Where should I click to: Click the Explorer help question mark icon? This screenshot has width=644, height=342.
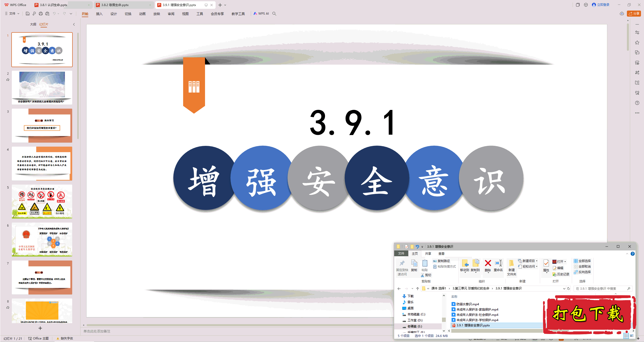tap(633, 254)
